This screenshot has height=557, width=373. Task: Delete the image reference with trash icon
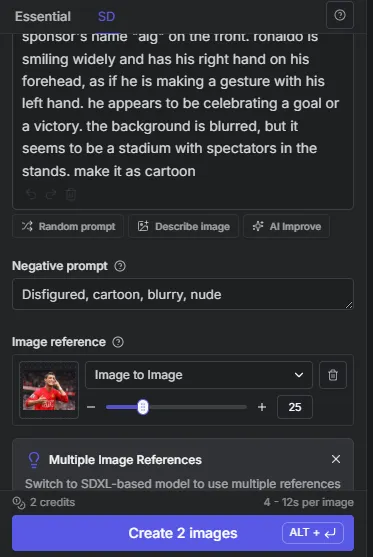click(333, 375)
